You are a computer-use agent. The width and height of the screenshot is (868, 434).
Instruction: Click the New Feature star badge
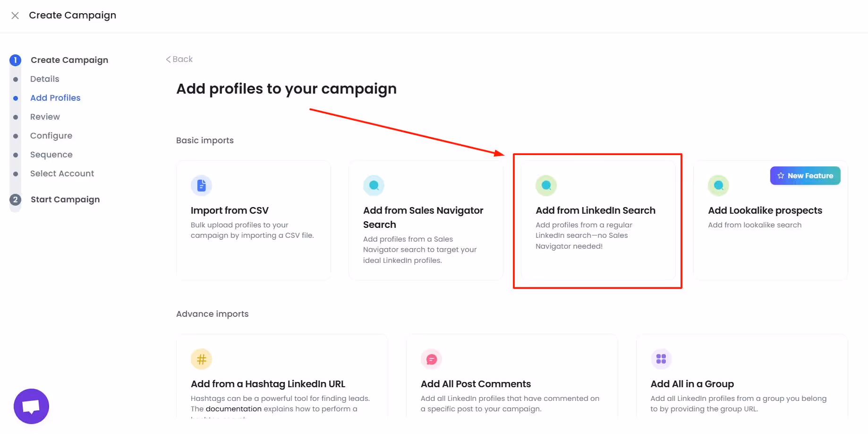tap(805, 175)
